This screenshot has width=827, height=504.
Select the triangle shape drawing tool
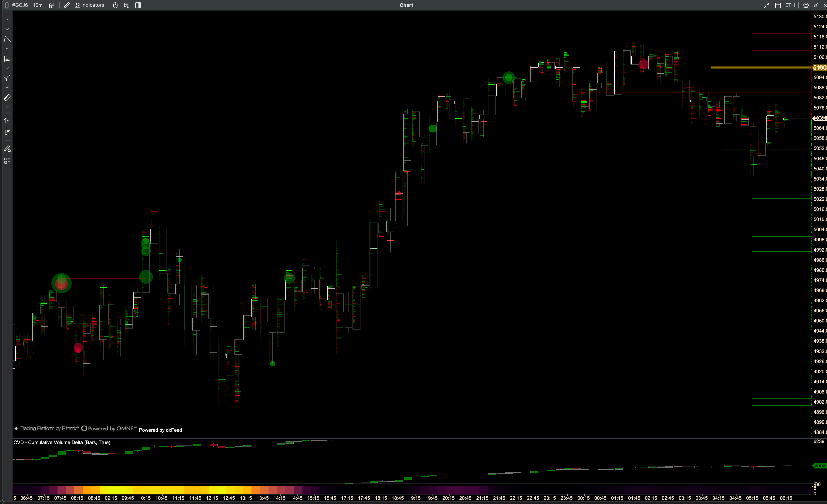[7, 39]
